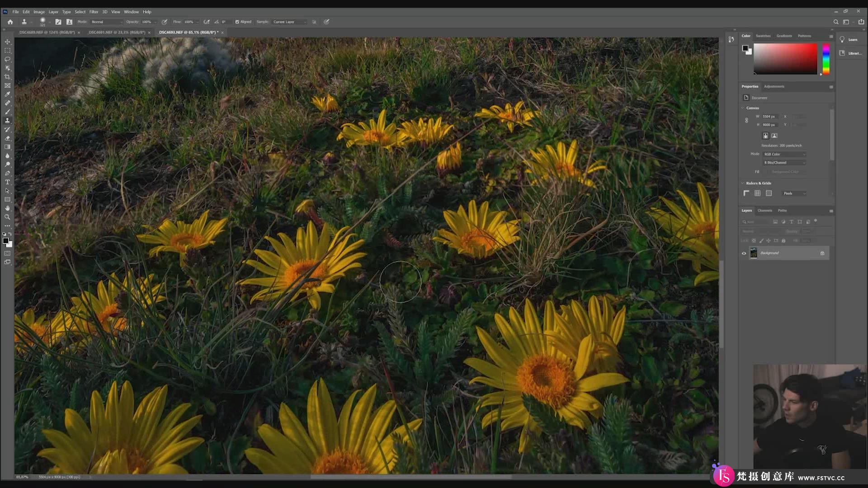Toggle the Aligned checkbox
Screen dimensions: 868x488
[x=237, y=22]
